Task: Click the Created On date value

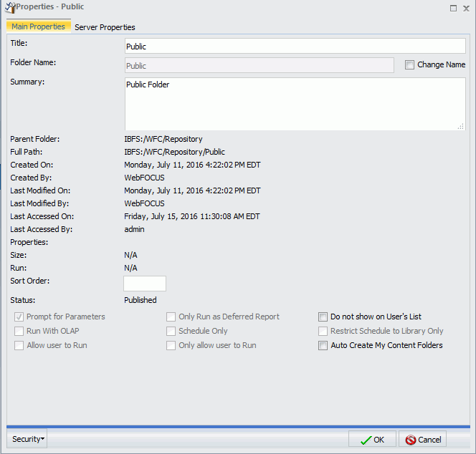Action: click(x=192, y=165)
